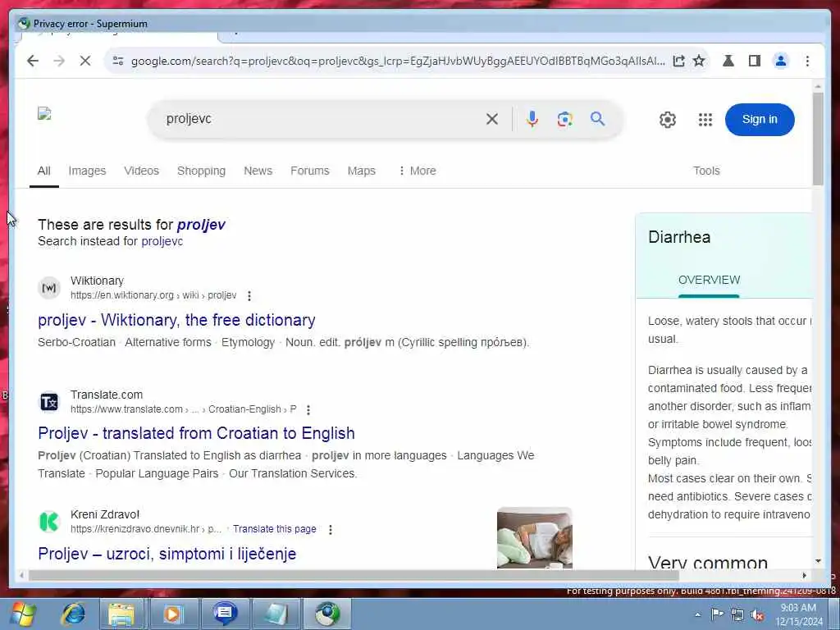Screen dimensions: 840x630
Task: Open the Action Center flag icon
Action: pyautogui.click(x=717, y=614)
